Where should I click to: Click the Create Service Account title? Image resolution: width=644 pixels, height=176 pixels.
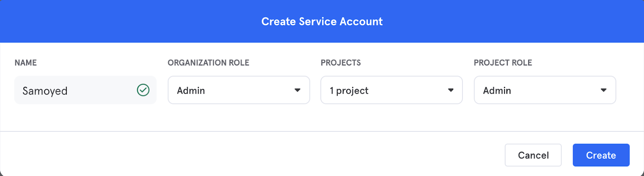(322, 21)
